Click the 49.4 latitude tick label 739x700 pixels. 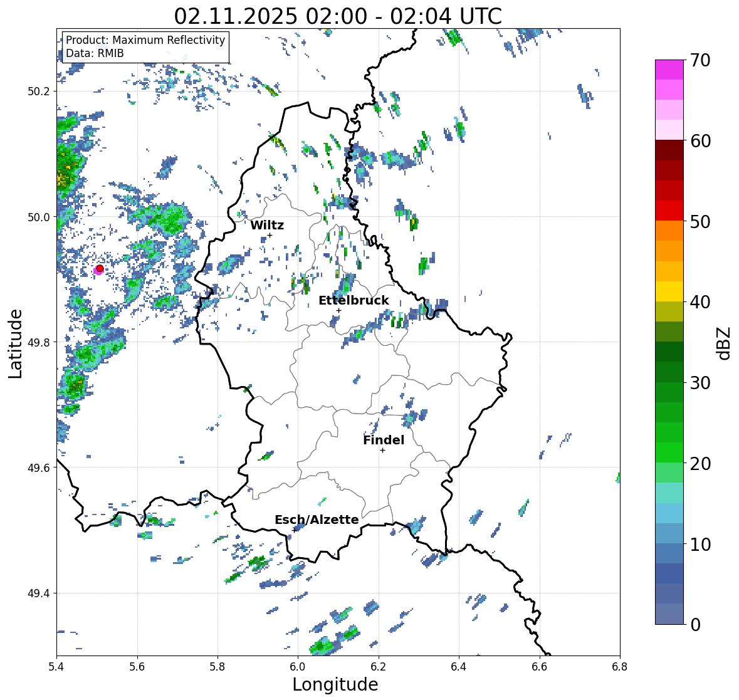39,593
